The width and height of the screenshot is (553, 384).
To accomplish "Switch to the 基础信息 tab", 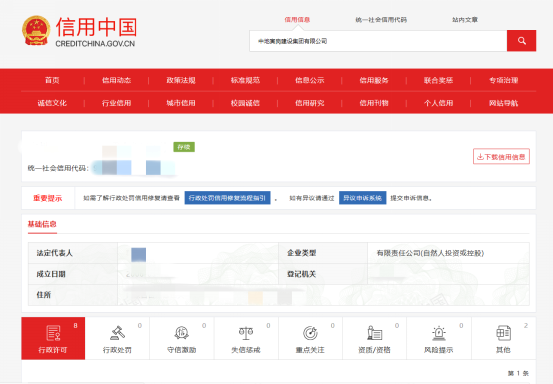I will [42, 224].
